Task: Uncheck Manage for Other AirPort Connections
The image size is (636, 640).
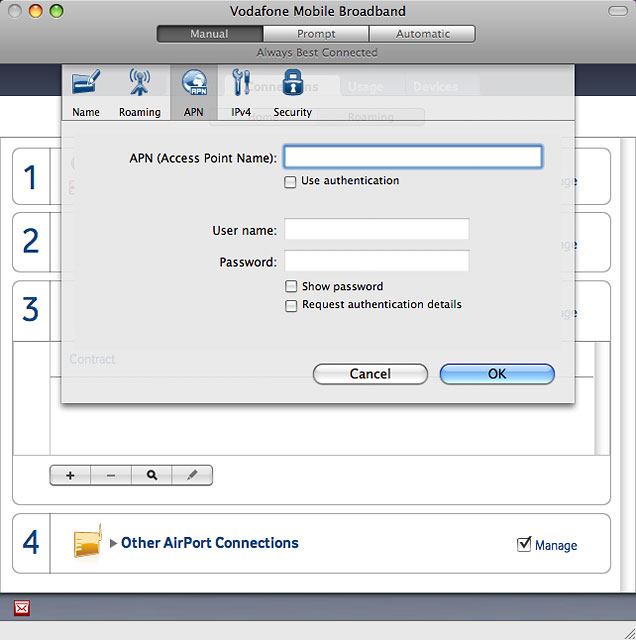Action: coord(524,544)
